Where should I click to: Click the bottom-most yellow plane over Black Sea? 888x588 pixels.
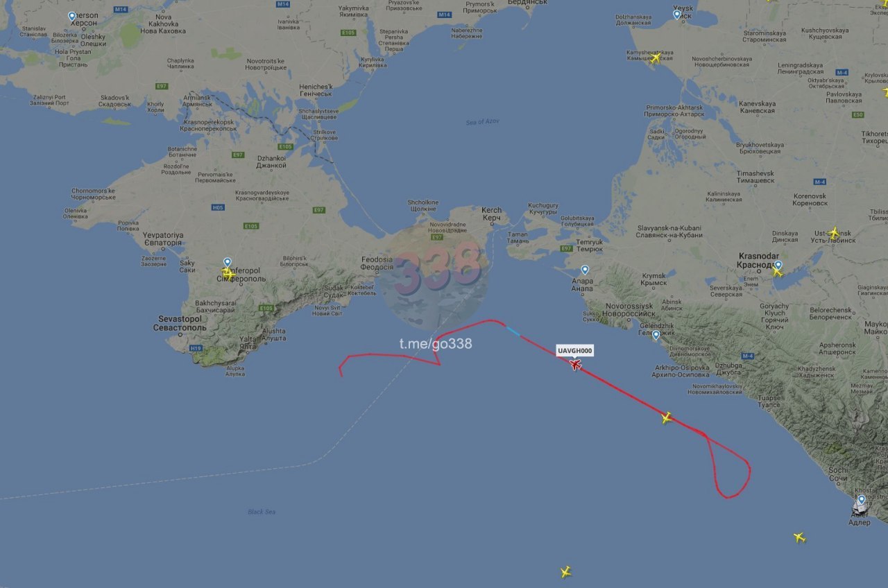pos(565,572)
